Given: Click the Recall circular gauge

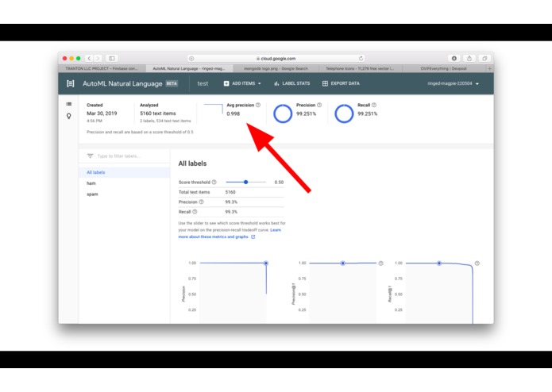Looking at the screenshot, I should click(344, 113).
